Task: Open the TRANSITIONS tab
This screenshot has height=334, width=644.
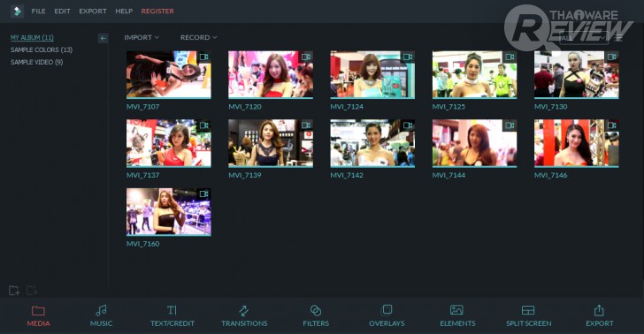Action: pos(244,316)
